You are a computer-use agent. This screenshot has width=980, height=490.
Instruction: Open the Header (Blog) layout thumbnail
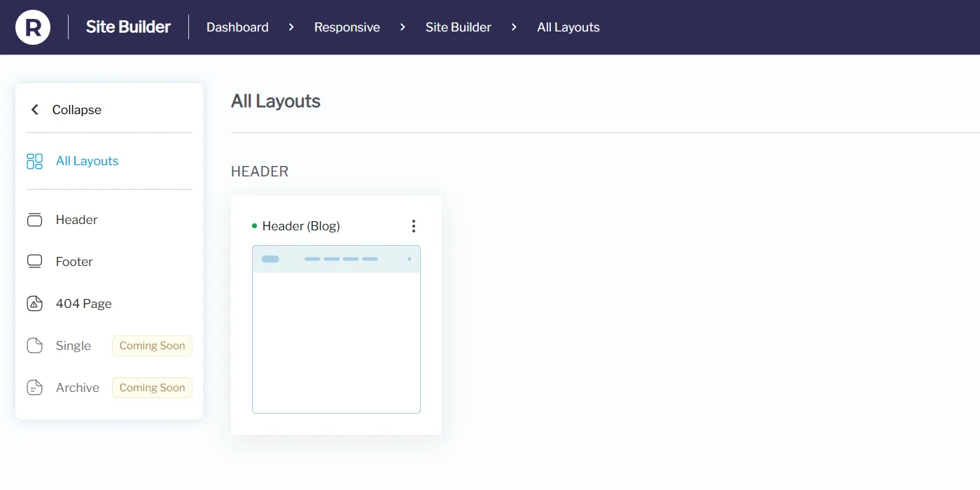click(x=336, y=329)
